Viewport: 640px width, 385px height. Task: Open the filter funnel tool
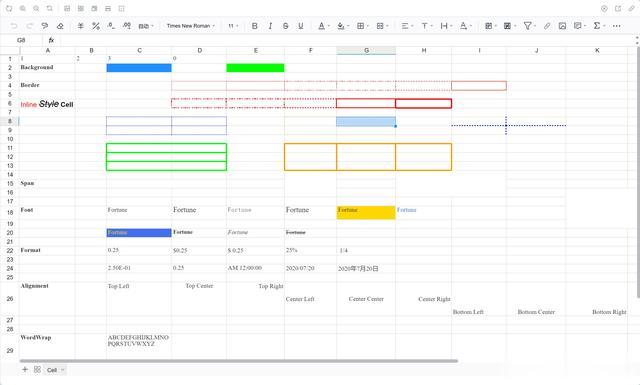pos(529,26)
